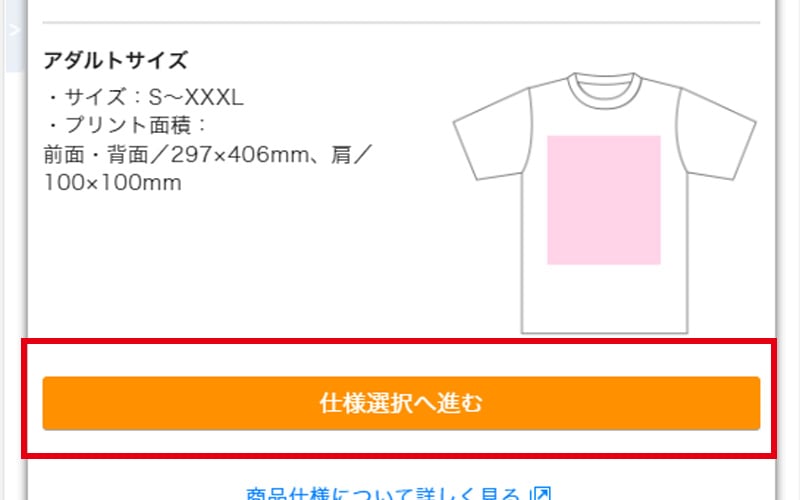Click the external link icon beside 商品仕様 link
The width and height of the screenshot is (800, 500).
[541, 494]
